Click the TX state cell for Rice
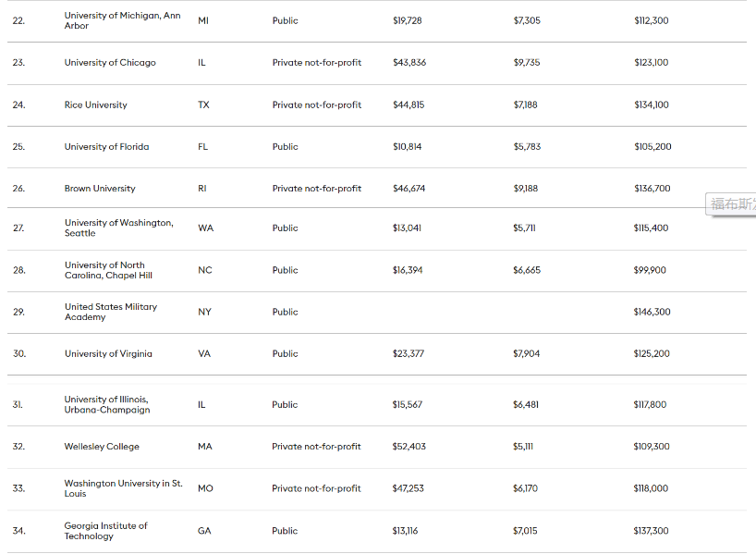This screenshot has width=756, height=554. (203, 105)
